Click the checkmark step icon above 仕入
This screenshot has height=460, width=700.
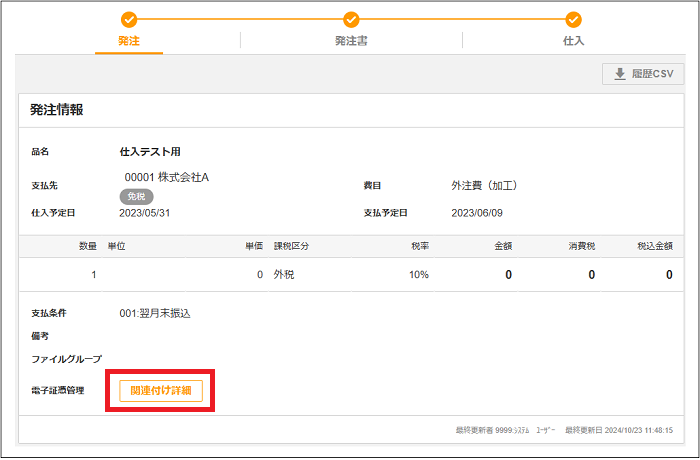pyautogui.click(x=573, y=19)
